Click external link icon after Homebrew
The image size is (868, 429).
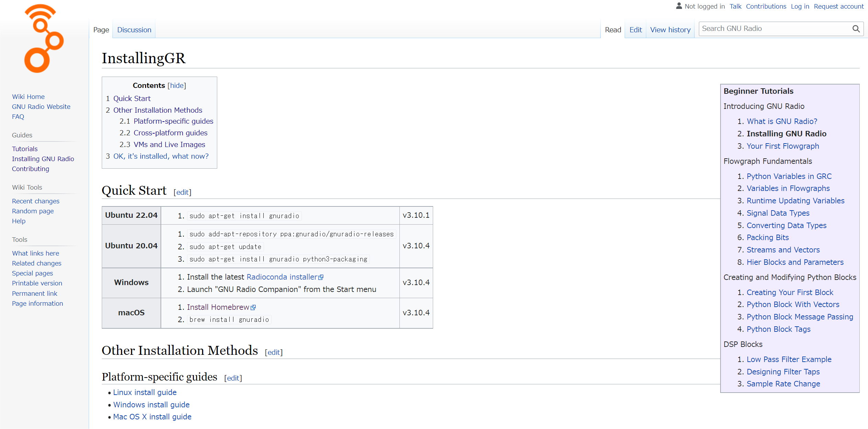[x=253, y=307]
